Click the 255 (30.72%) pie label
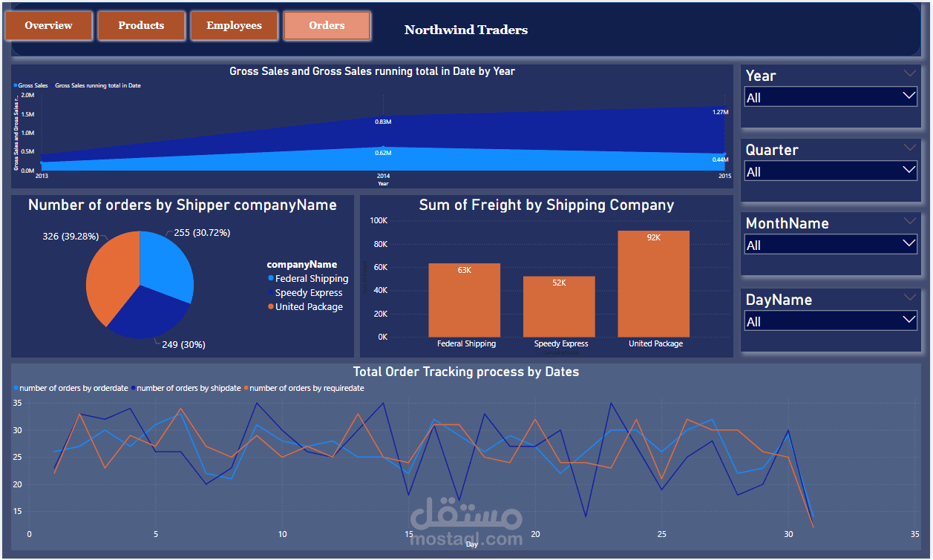The image size is (933, 560). click(x=202, y=233)
